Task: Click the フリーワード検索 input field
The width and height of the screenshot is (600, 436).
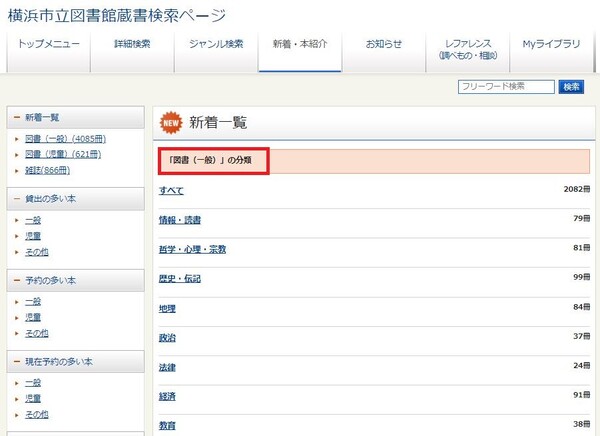Action: coord(506,87)
